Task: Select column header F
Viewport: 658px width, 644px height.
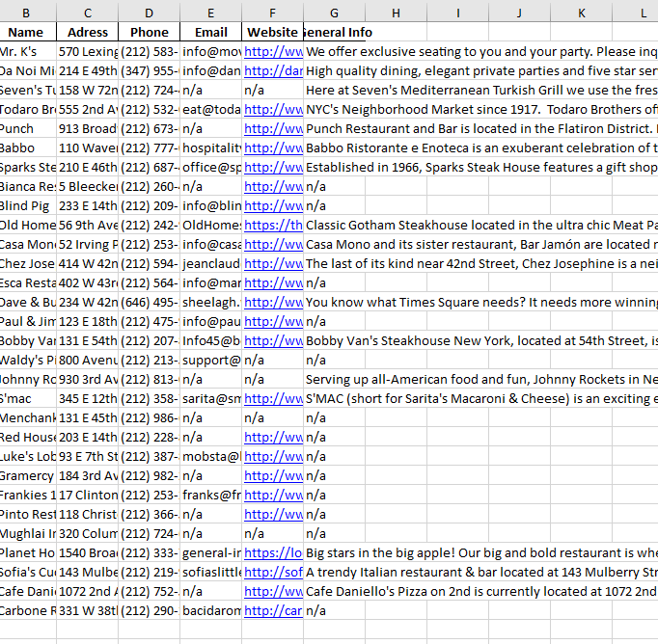Action: pos(272,13)
